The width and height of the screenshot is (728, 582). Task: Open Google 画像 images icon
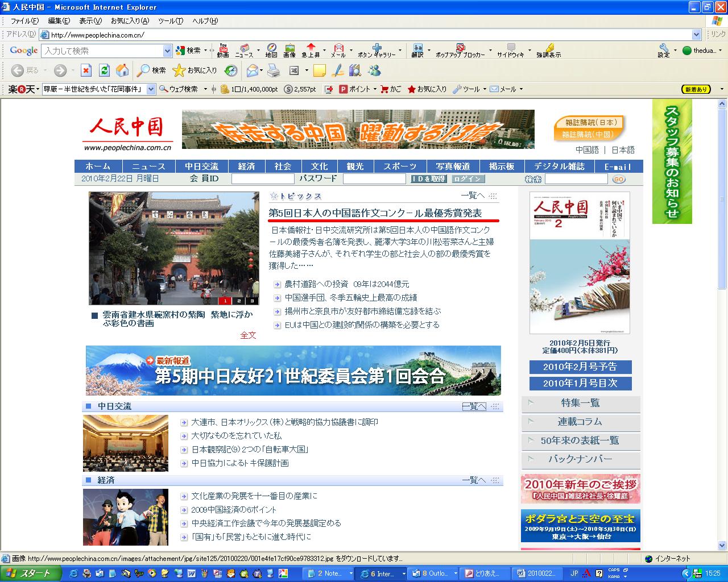289,51
